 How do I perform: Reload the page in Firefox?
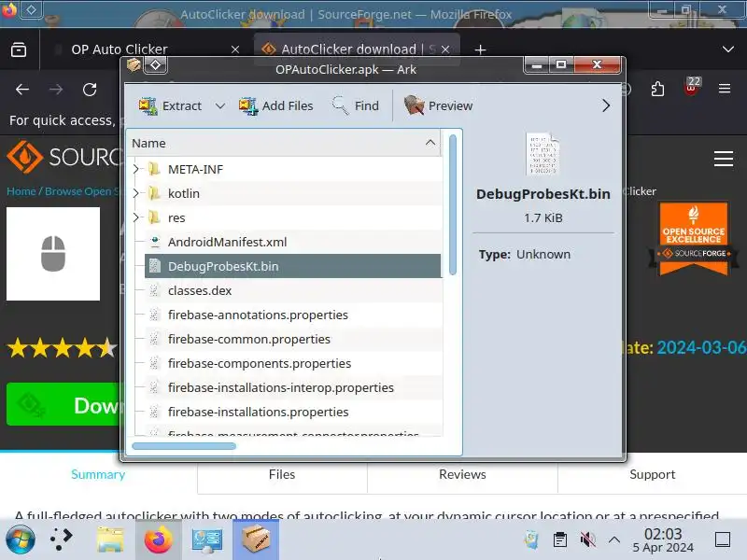(x=90, y=89)
